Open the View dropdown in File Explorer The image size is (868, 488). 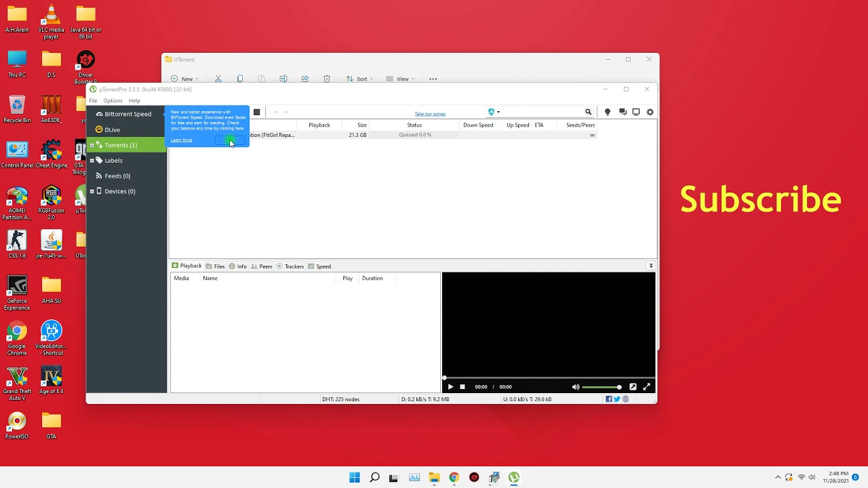click(x=400, y=79)
